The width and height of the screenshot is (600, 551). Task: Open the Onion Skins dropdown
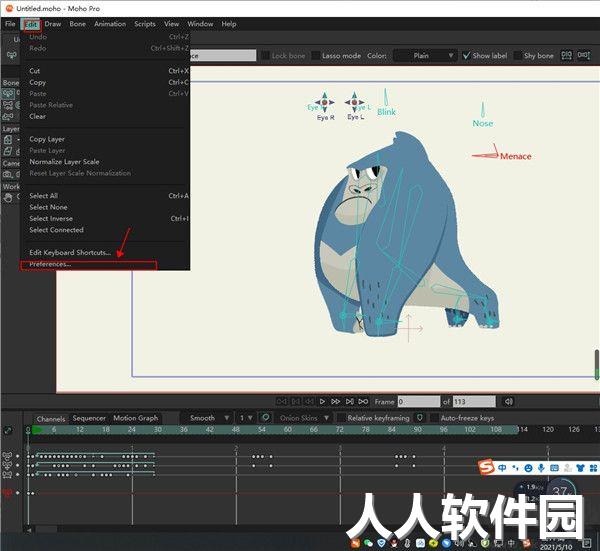click(x=303, y=418)
